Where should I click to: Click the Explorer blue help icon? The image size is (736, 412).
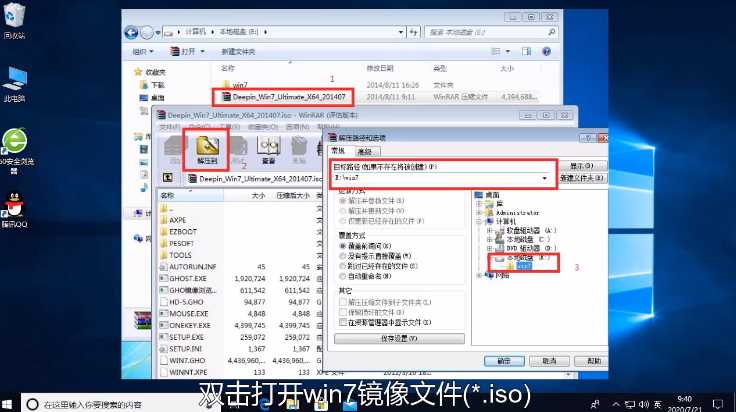547,51
